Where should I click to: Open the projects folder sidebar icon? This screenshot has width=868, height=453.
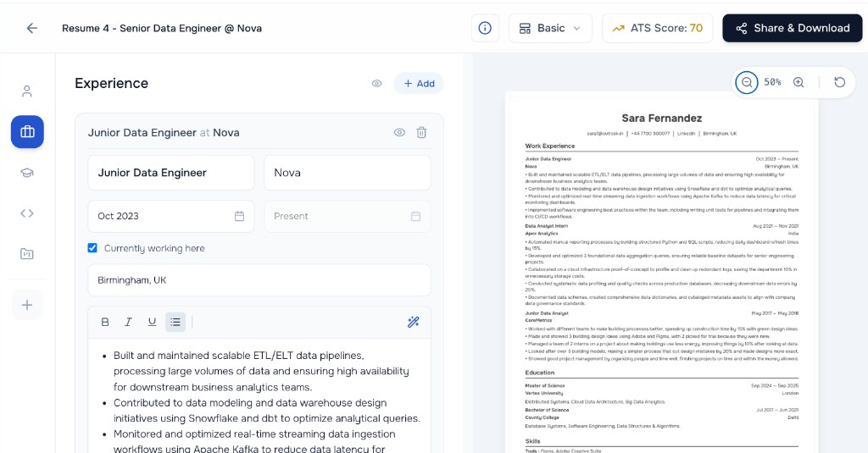(27, 253)
